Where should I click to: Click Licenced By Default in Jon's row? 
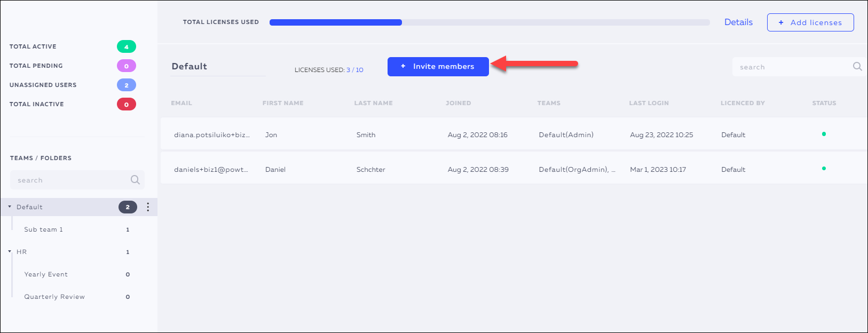733,135
